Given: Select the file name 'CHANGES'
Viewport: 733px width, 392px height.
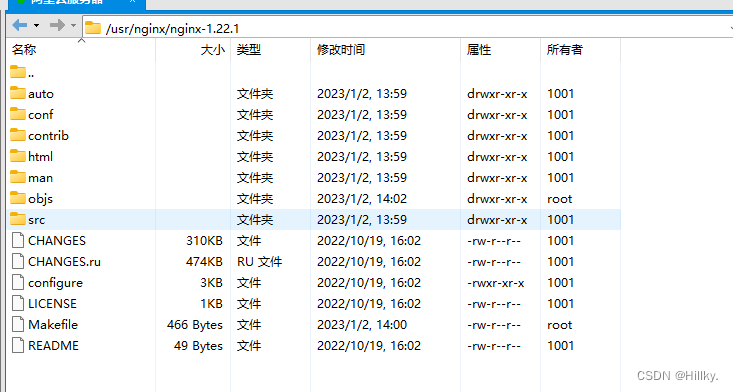Looking at the screenshot, I should (x=57, y=241).
